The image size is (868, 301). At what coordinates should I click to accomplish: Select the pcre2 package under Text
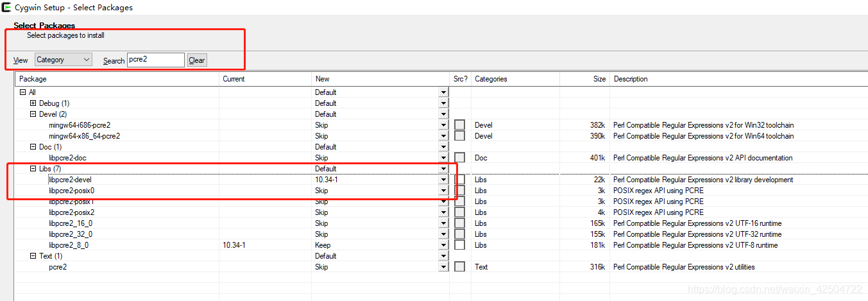(x=58, y=267)
